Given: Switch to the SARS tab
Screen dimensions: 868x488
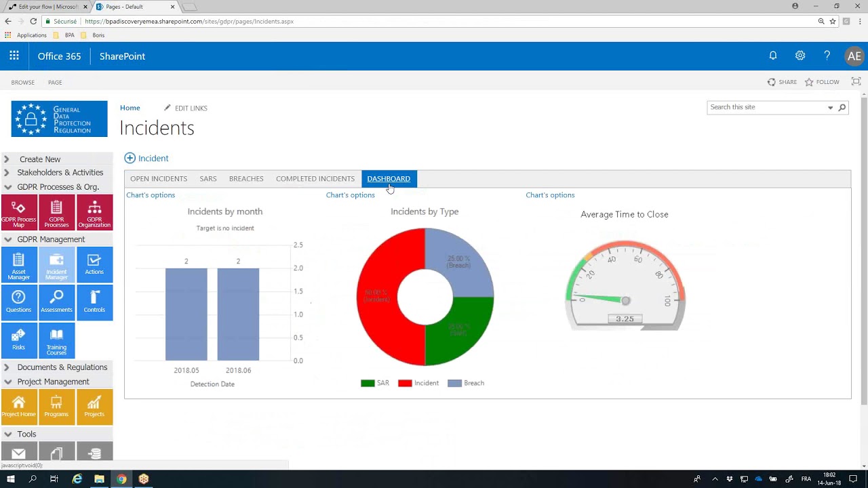Looking at the screenshot, I should click(208, 179).
